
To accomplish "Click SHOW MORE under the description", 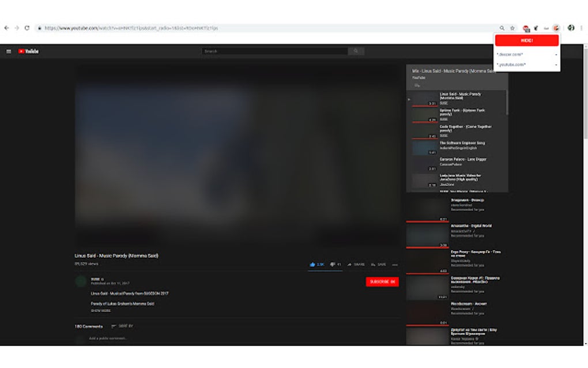I will tap(100, 310).
